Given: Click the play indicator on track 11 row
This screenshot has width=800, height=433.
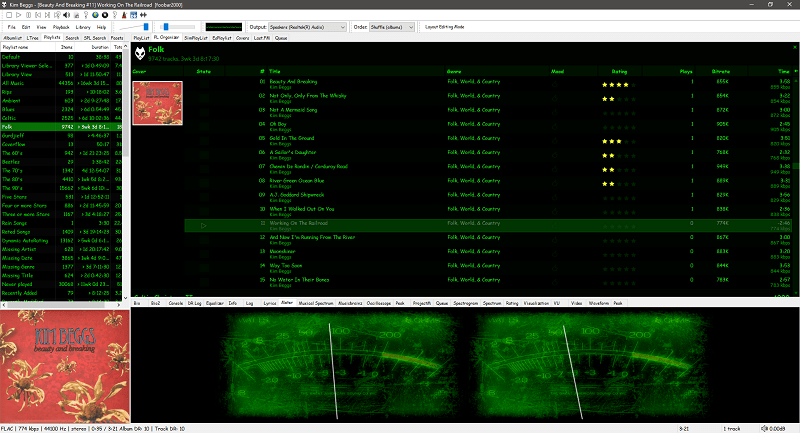Looking at the screenshot, I should point(203,226).
